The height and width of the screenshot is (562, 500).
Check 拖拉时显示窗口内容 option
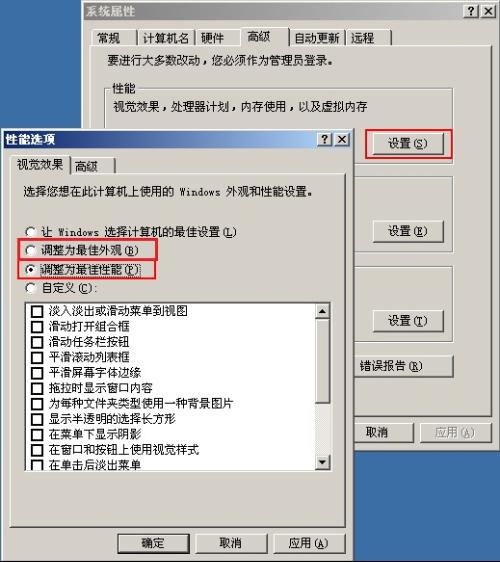coord(37,388)
